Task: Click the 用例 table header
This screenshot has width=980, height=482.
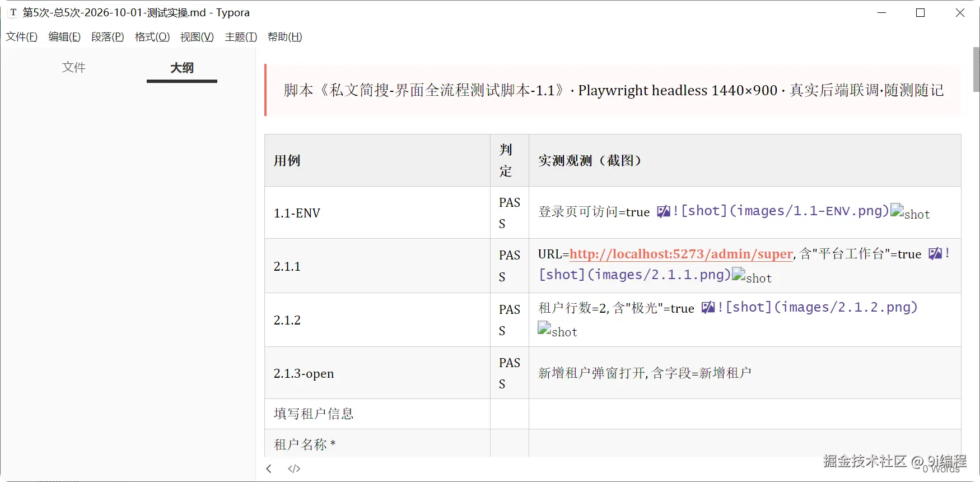Action: tap(377, 160)
